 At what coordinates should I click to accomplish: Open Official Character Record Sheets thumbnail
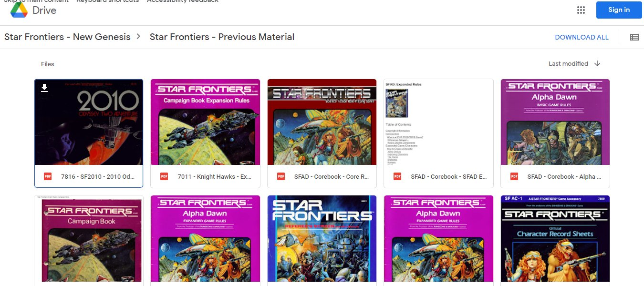click(555, 238)
